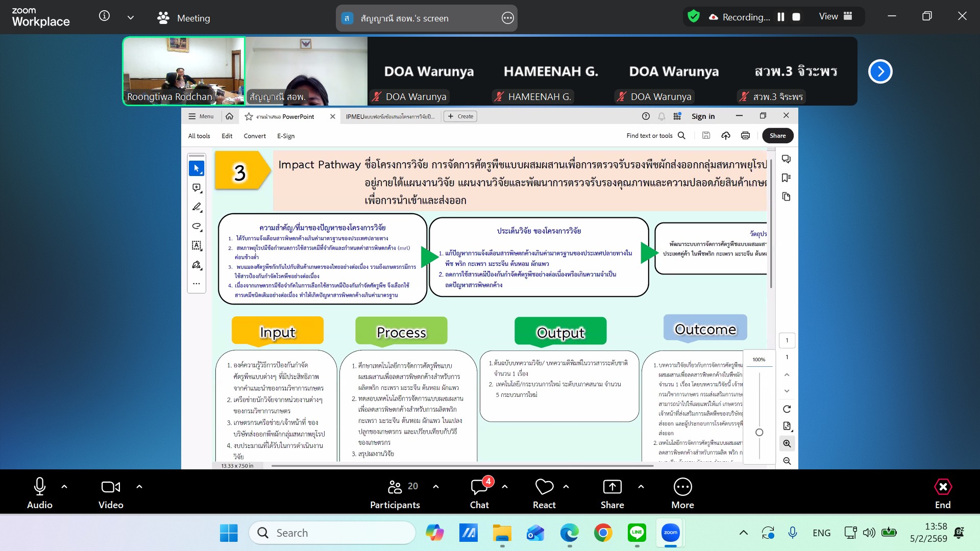Viewport: 980px width, 551px height.
Task: Expand audio settings caret
Action: (x=64, y=487)
